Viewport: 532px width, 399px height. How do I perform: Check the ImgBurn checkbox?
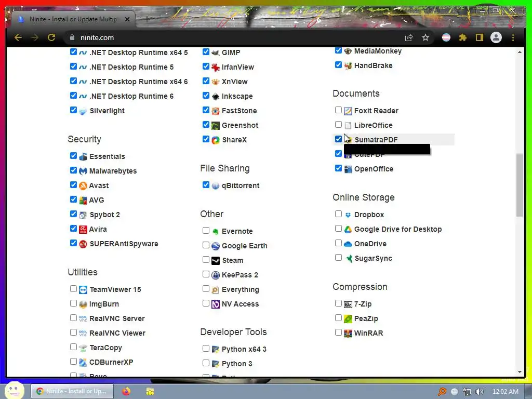pyautogui.click(x=73, y=303)
